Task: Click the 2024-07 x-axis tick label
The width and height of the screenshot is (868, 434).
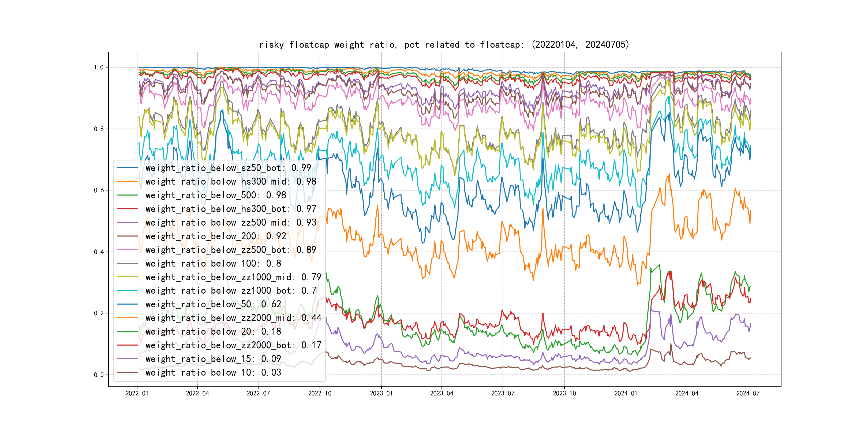Action: click(x=748, y=393)
